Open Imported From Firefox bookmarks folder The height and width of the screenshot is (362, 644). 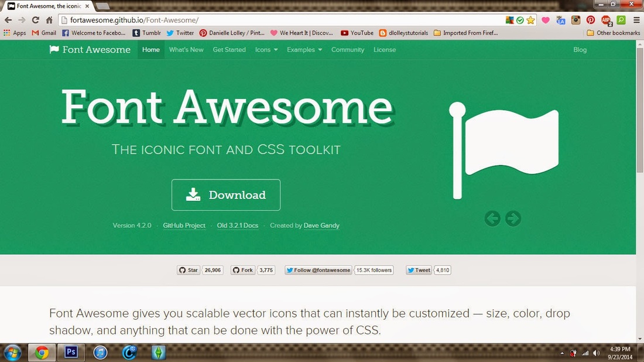pos(466,33)
